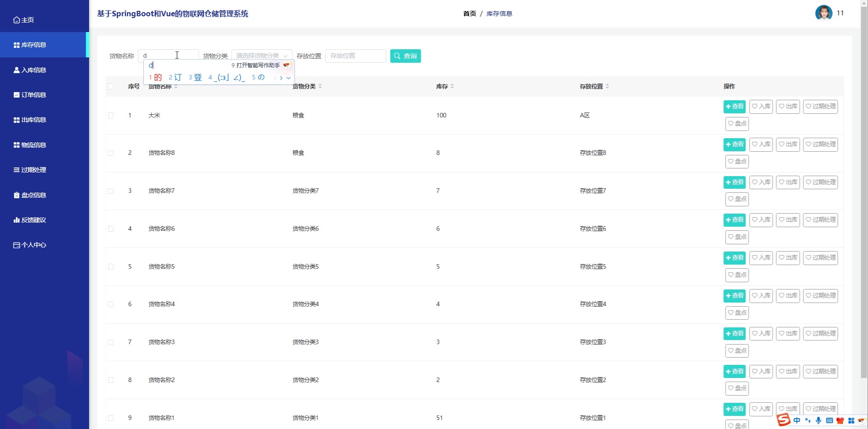
Task: Expand the IME candidate list chevron
Action: [x=288, y=78]
